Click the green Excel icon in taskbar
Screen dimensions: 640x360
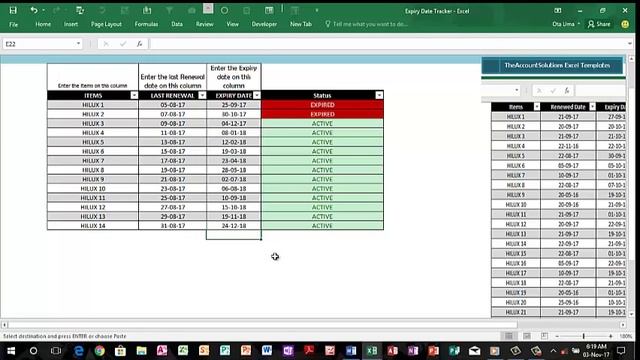[372, 351]
